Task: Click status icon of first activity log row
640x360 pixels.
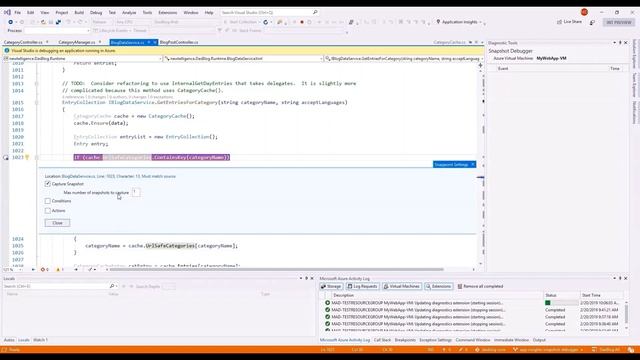Action: 327,303
